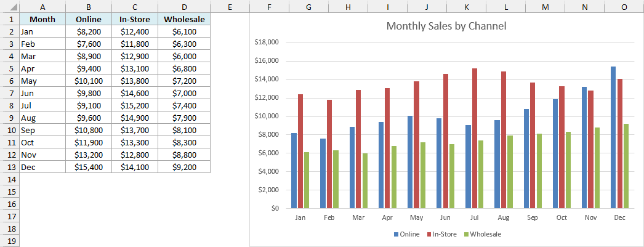644x247 pixels.
Task: Click the Wholesale header cell
Action: coord(184,19)
